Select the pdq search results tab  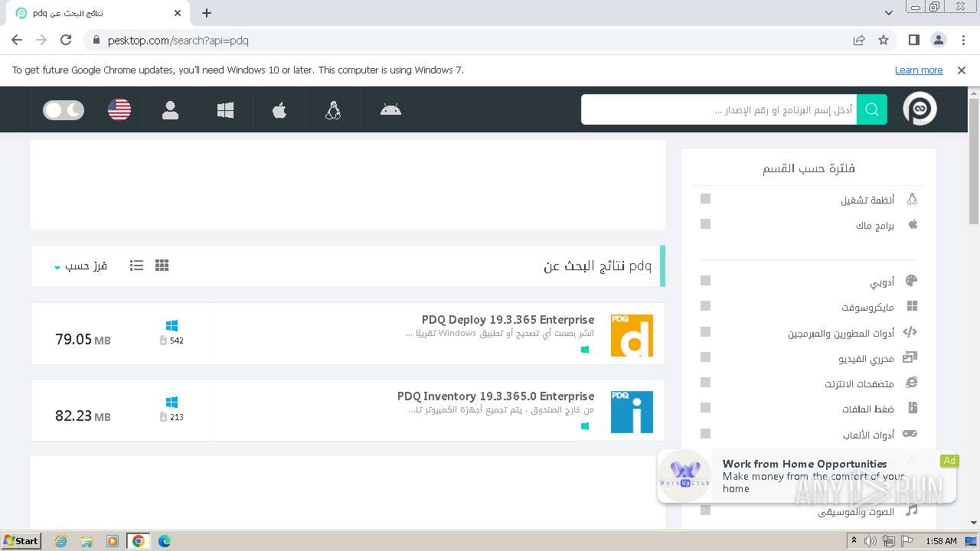pyautogui.click(x=97, y=13)
